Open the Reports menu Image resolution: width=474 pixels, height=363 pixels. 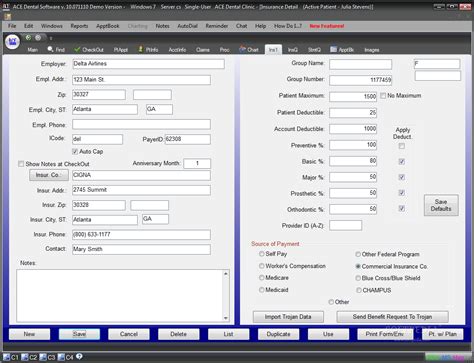pyautogui.click(x=79, y=26)
